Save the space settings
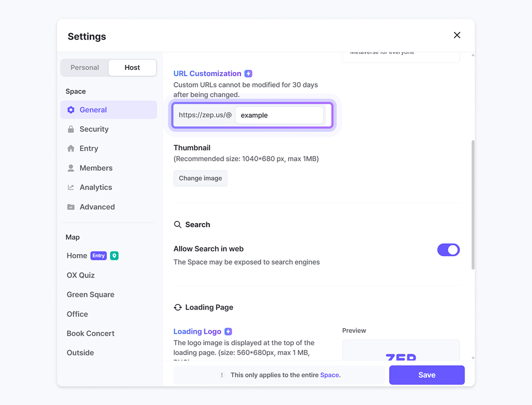Image resolution: width=532 pixels, height=405 pixels. [x=426, y=375]
